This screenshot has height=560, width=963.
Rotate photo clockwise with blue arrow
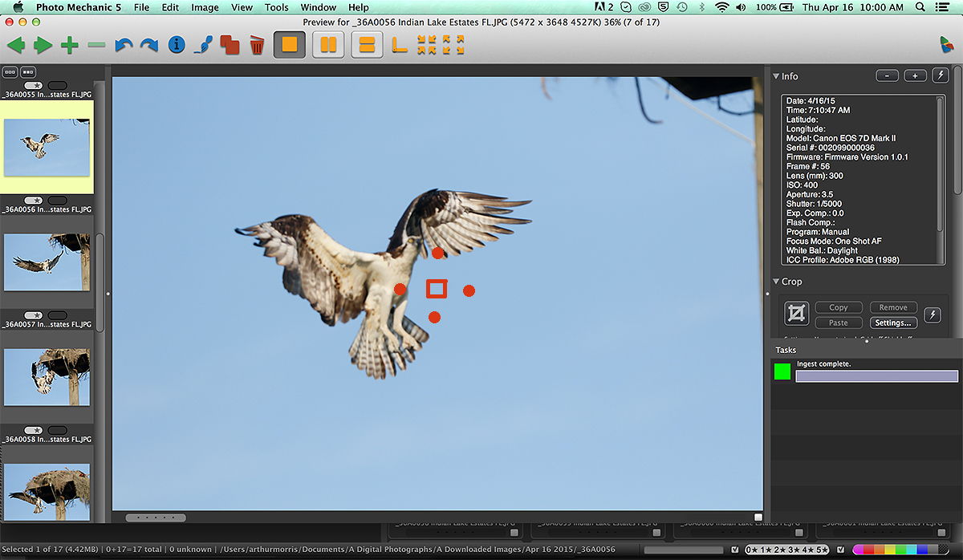[x=149, y=45]
